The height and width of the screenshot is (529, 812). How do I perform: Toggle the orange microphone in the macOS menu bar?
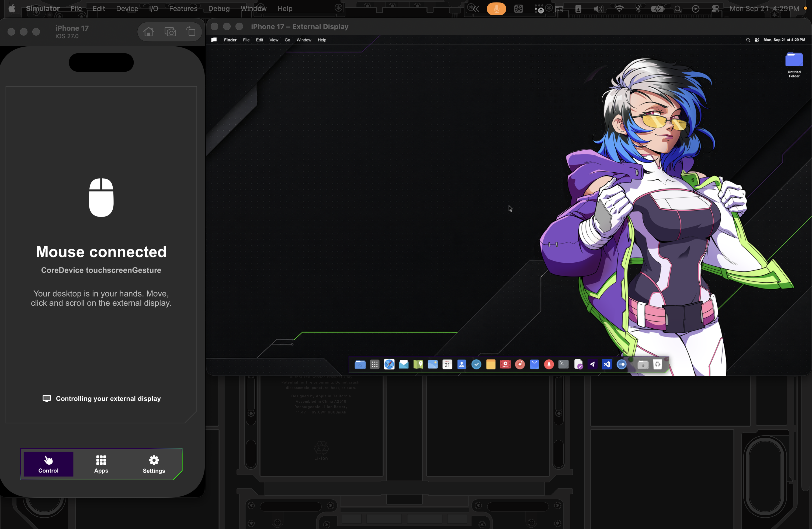(497, 9)
